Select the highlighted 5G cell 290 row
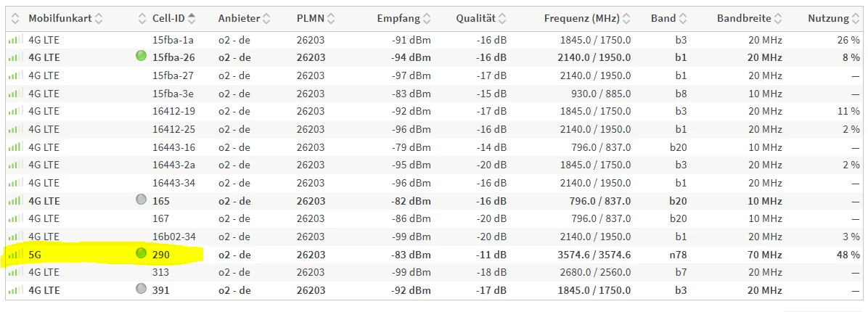868x312 pixels. [x=434, y=255]
